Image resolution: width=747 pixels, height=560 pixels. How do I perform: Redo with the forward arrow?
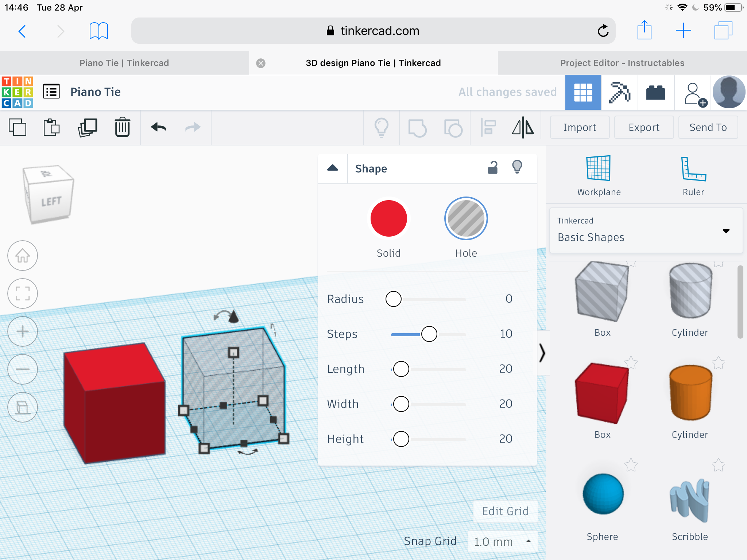point(193,127)
